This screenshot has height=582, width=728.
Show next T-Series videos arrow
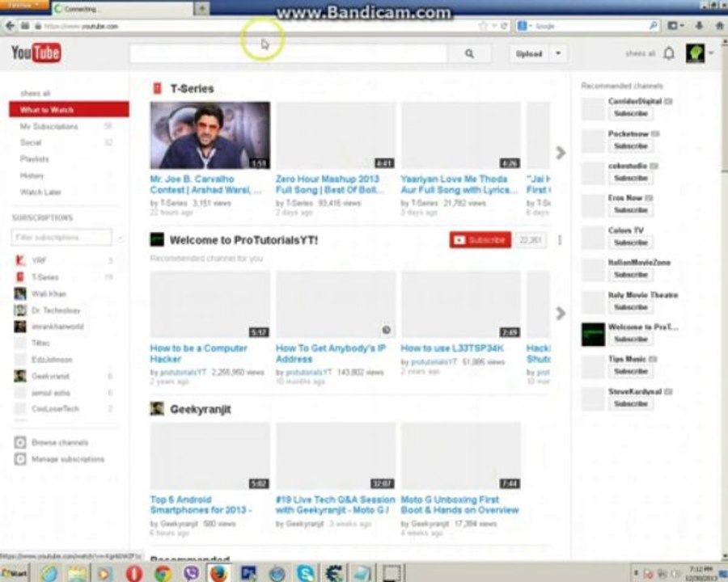click(561, 152)
